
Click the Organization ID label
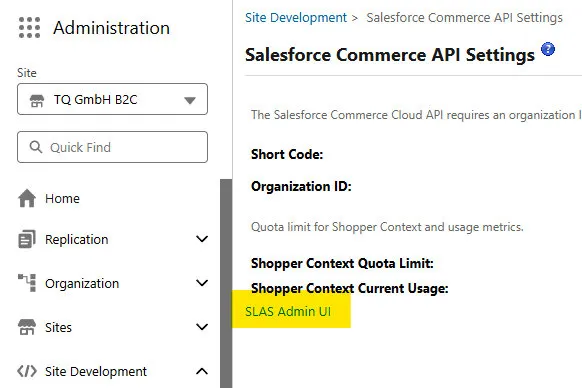(x=301, y=186)
